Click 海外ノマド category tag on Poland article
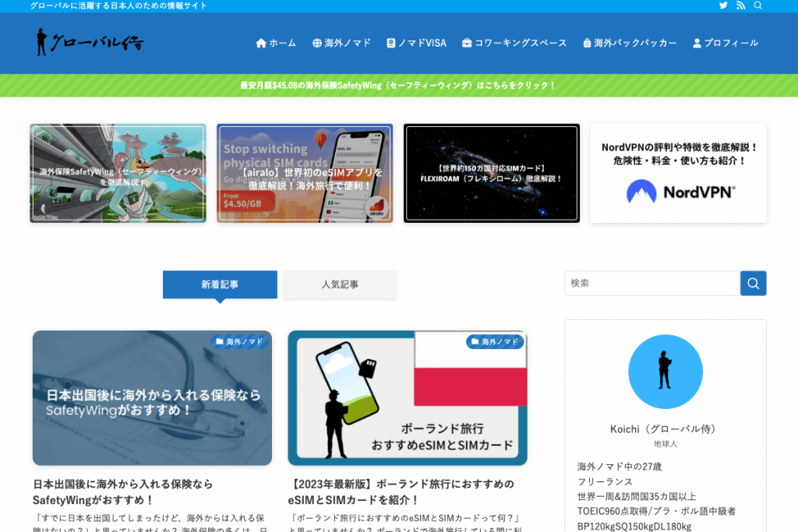The height and width of the screenshot is (532, 798). coord(494,342)
